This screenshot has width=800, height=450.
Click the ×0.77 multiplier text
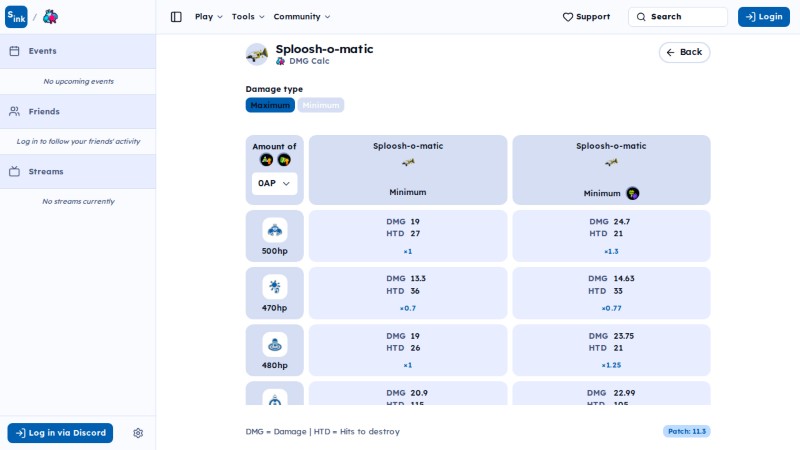611,308
